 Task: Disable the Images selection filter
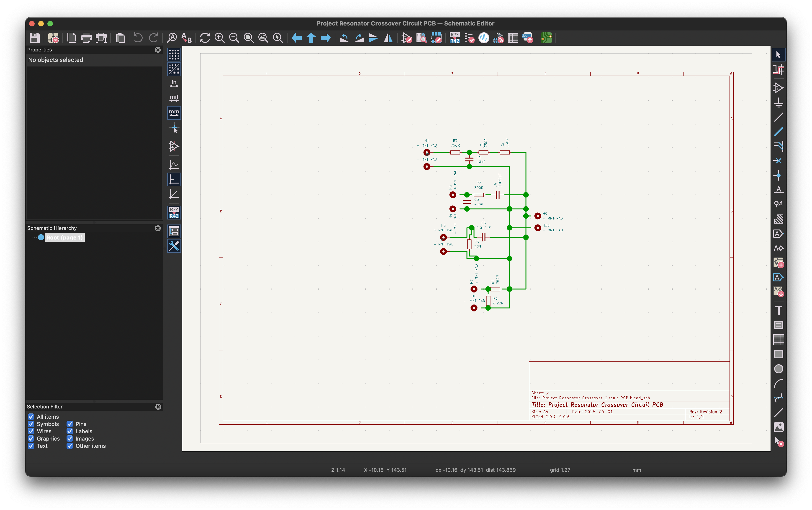coord(70,439)
